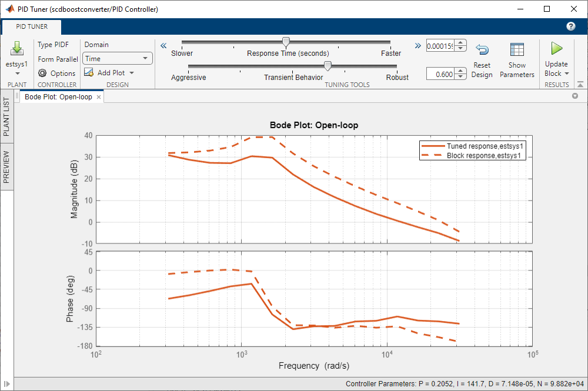Expand the Add Plot dropdown arrow
The height and width of the screenshot is (391, 588).
(x=132, y=73)
